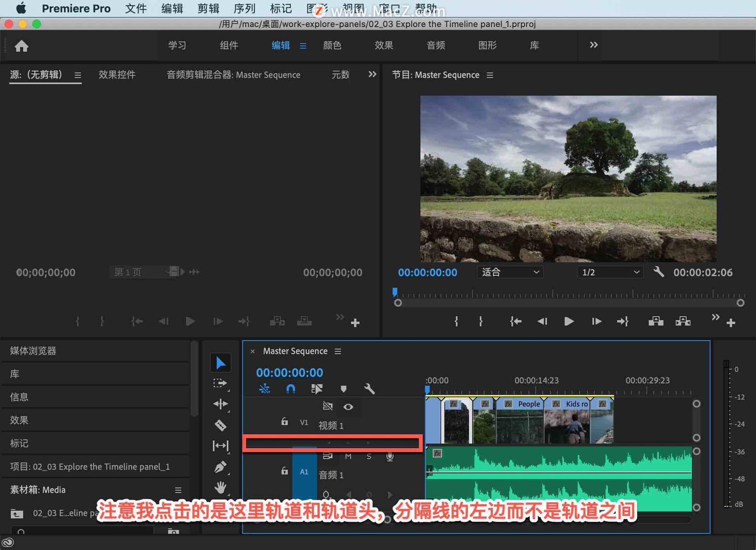Open timeline display settings wrench
This screenshot has height=550, width=756.
[369, 389]
